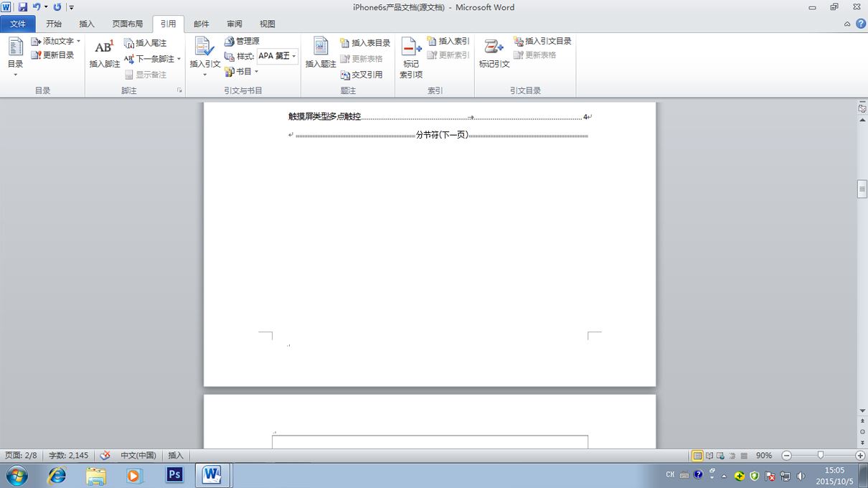Screen dimensions: 868x488
Task: Switch to the 插入 insert tab
Action: [87, 24]
